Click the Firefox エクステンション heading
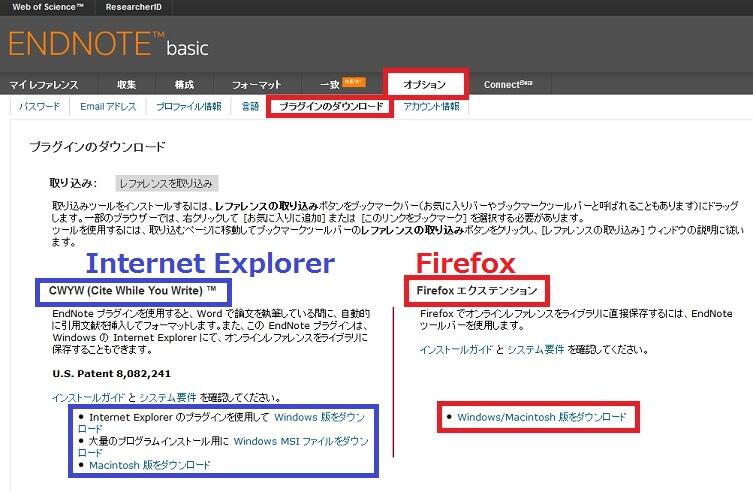 click(x=477, y=291)
